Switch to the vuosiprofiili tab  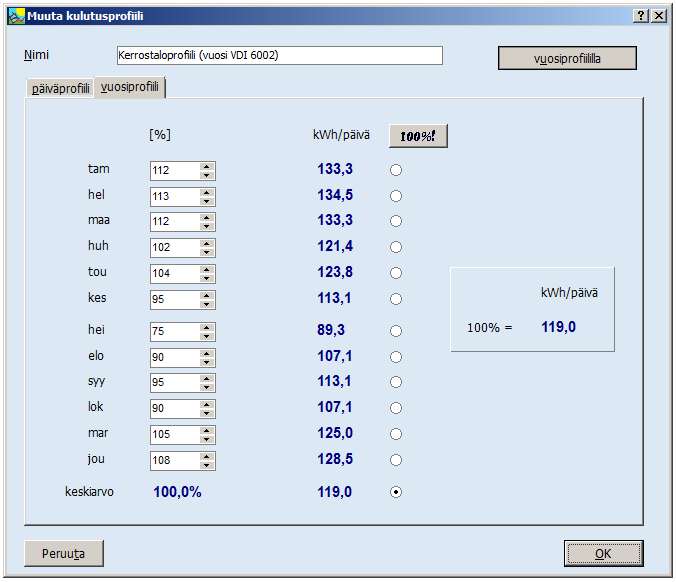130,87
